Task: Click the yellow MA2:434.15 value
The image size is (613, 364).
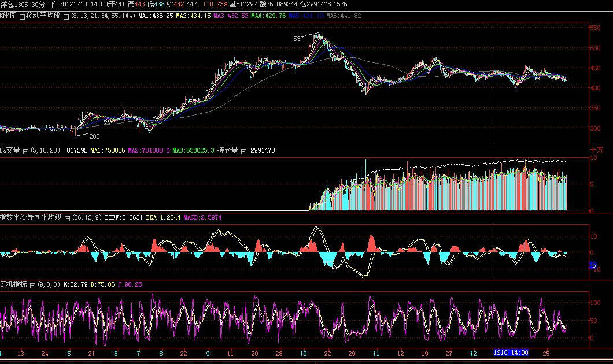Action: point(193,16)
